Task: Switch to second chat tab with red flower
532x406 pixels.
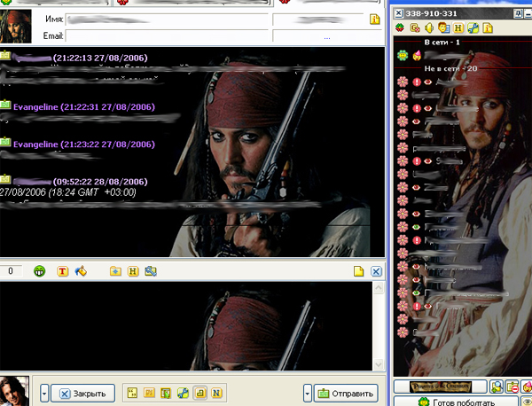Action: tap(192, 3)
